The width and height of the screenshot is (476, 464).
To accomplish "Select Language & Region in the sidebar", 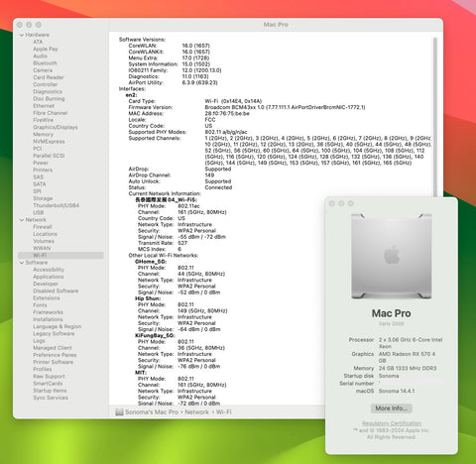I will 58,326.
